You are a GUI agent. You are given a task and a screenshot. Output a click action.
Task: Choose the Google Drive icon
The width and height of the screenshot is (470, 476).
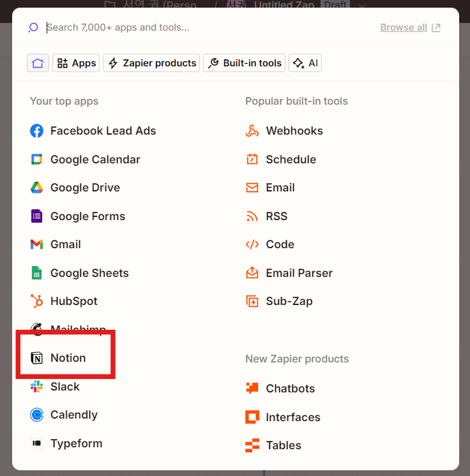point(37,188)
